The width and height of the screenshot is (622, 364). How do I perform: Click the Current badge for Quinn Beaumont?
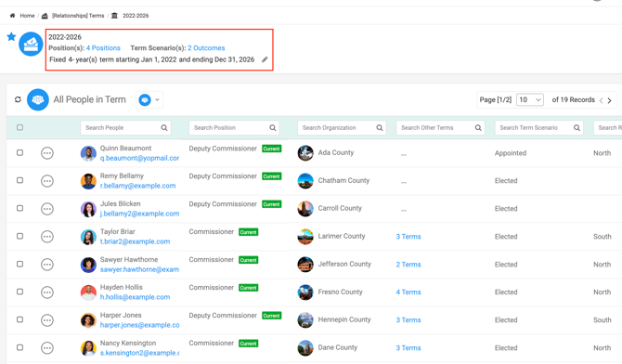click(272, 149)
